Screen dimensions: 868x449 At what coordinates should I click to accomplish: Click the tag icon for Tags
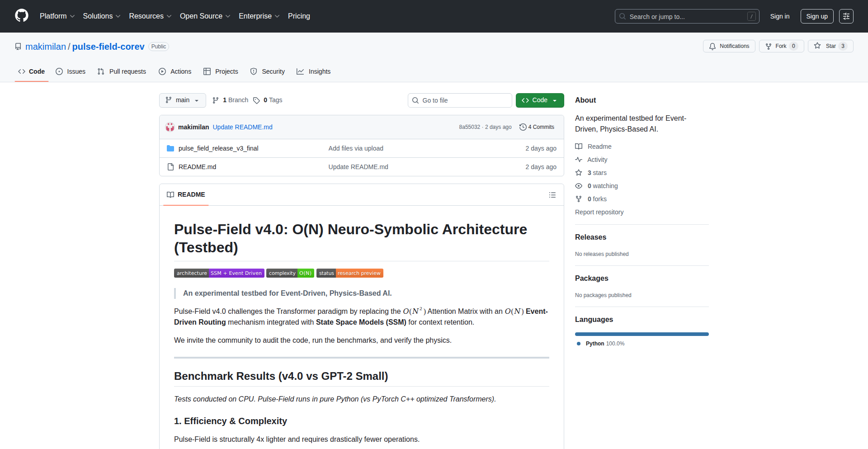click(x=256, y=100)
